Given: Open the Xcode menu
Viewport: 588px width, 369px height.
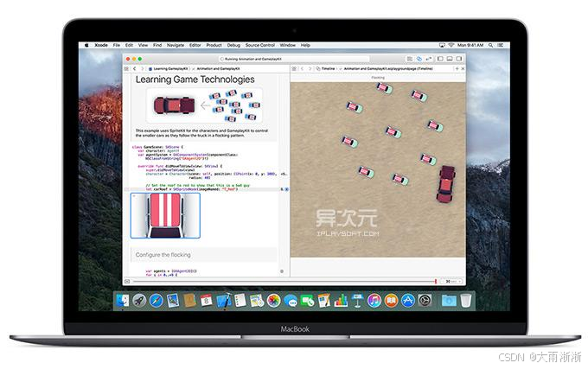Looking at the screenshot, I should [x=101, y=45].
